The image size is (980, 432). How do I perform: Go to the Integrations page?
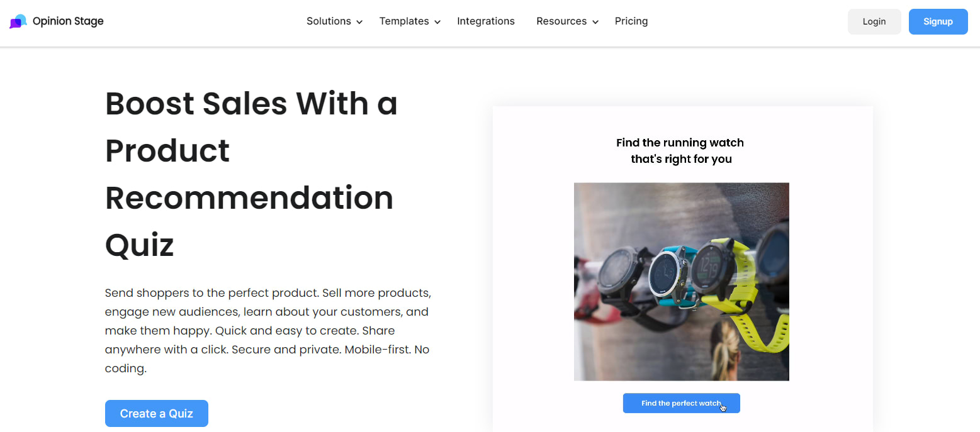486,21
